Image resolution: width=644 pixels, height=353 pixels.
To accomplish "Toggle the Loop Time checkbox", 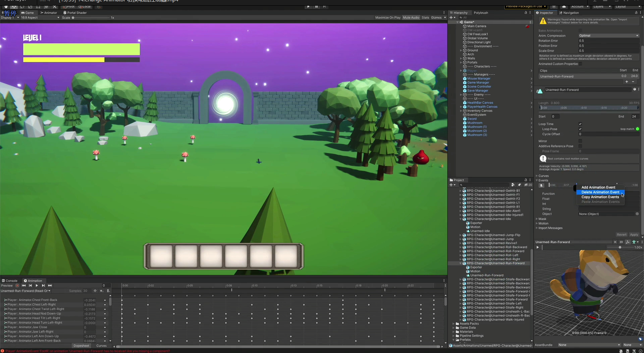I will [580, 124].
